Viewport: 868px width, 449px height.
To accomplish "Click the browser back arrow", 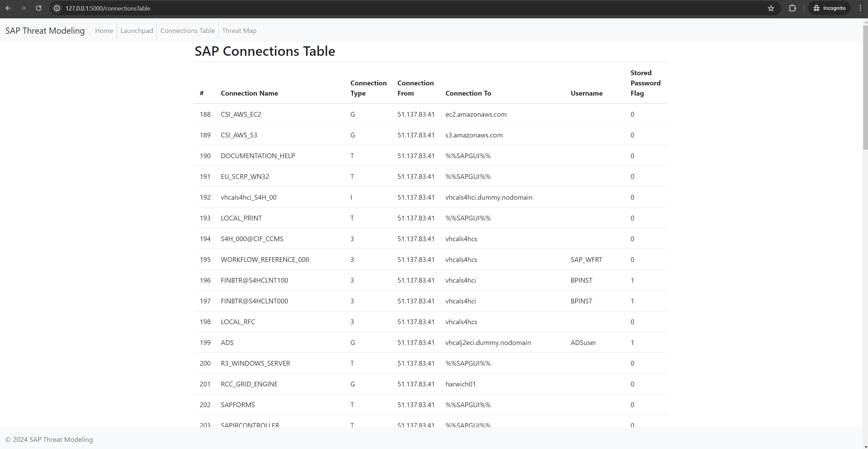I will (8, 8).
